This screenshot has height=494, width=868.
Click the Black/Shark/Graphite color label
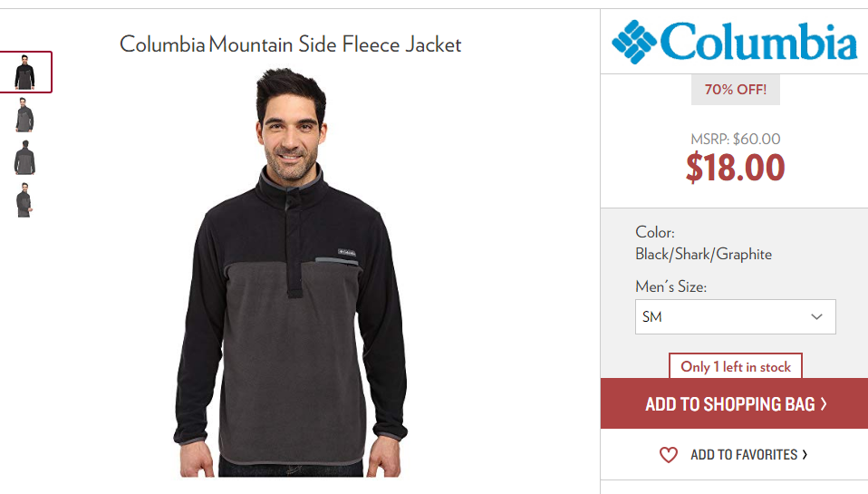point(703,254)
